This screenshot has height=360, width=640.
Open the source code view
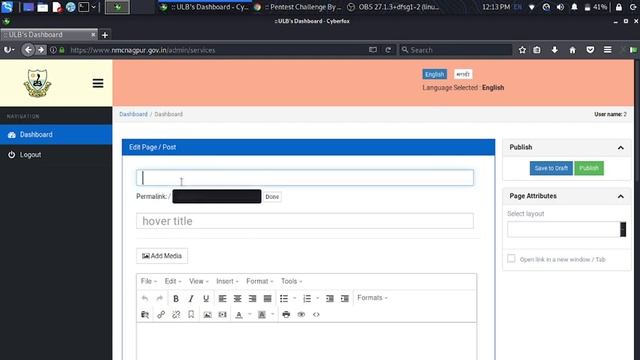tap(316, 314)
